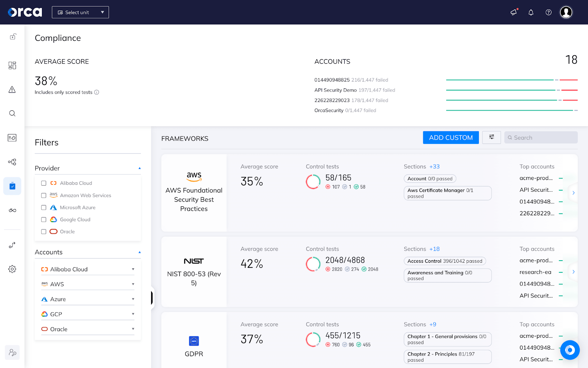This screenshot has width=588, height=368.
Task: Open the inventory list icon in sidebar
Action: click(x=12, y=137)
